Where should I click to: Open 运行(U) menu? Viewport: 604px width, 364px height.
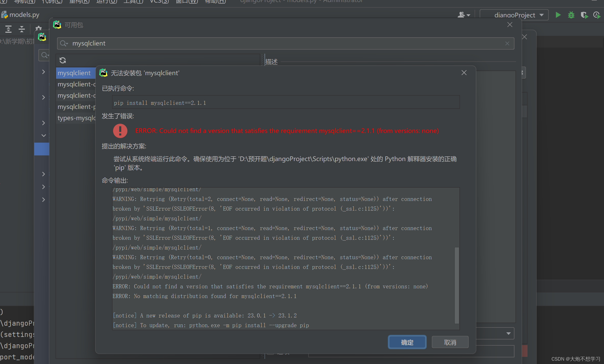tap(107, 2)
